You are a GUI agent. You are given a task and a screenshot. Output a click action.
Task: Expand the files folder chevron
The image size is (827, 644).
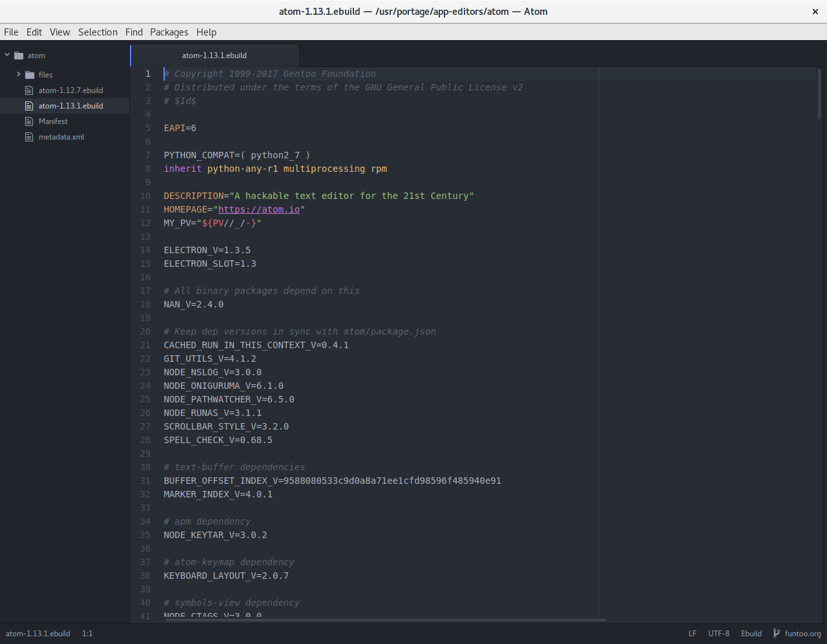[x=19, y=74]
